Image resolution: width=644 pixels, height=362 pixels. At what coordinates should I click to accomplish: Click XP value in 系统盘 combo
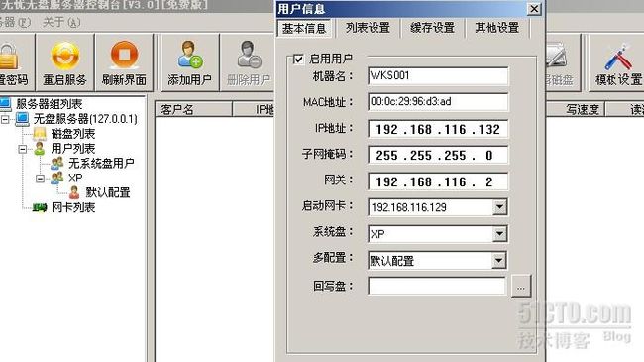[x=377, y=234]
